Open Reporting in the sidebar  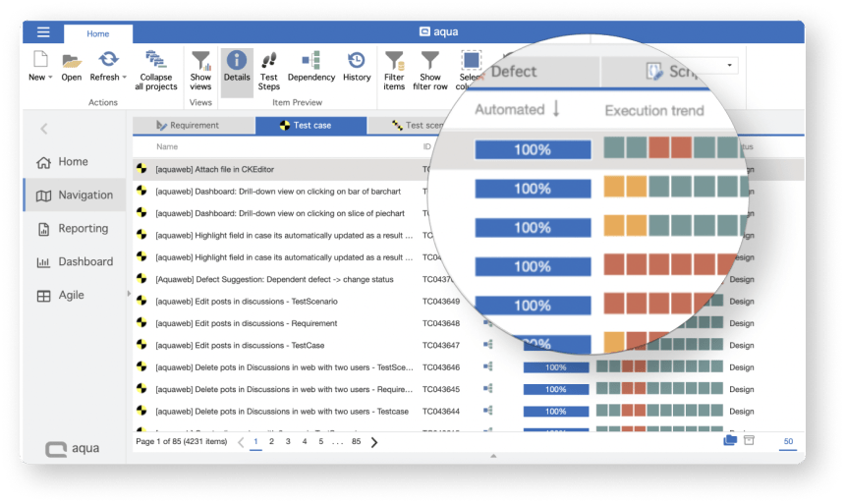coord(83,229)
